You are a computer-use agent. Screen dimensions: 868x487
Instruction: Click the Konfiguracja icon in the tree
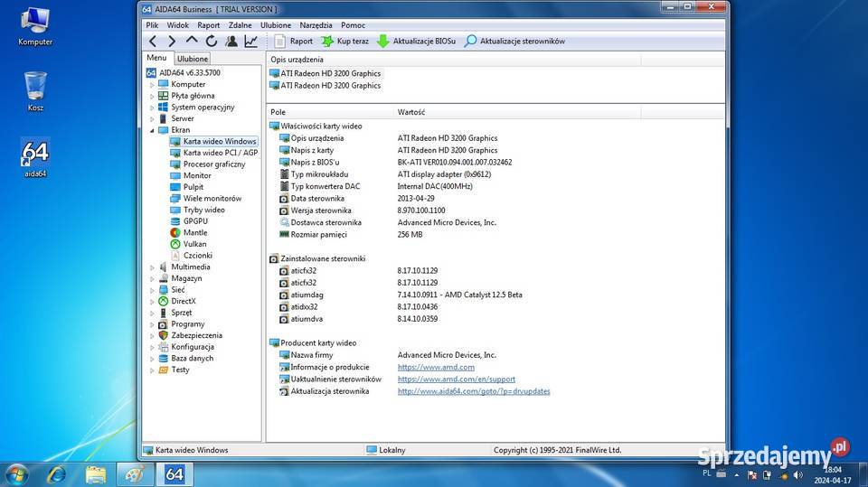point(164,347)
